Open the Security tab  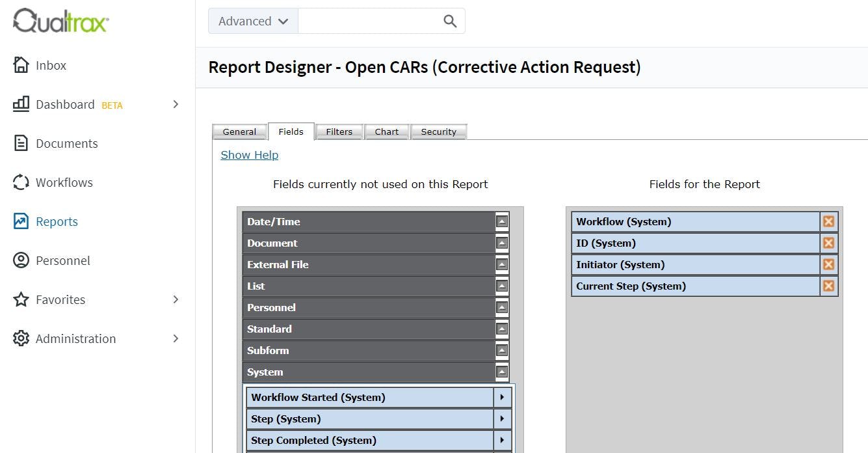coord(439,131)
